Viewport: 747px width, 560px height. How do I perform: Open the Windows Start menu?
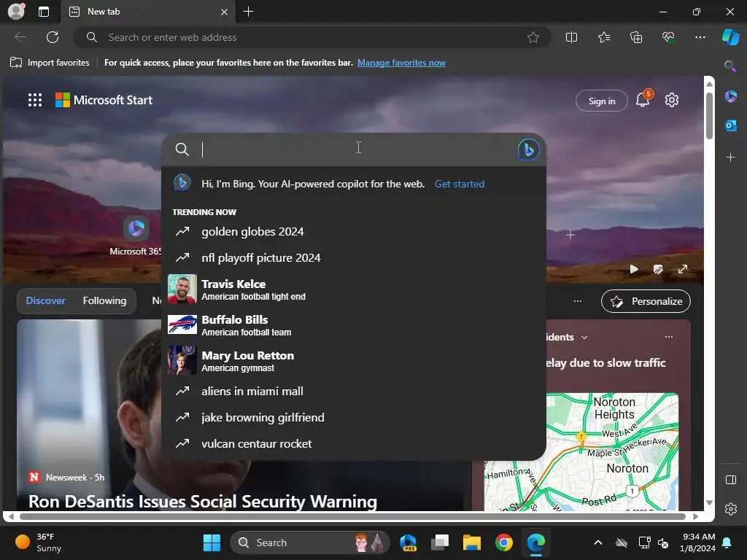pos(212,542)
